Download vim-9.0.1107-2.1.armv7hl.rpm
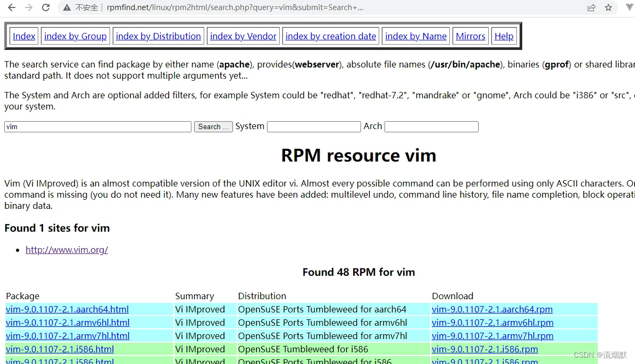The image size is (635, 364). point(492,336)
